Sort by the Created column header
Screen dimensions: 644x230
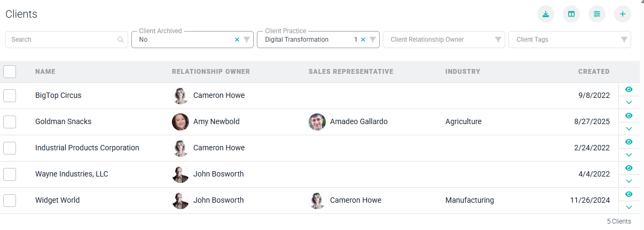593,72
